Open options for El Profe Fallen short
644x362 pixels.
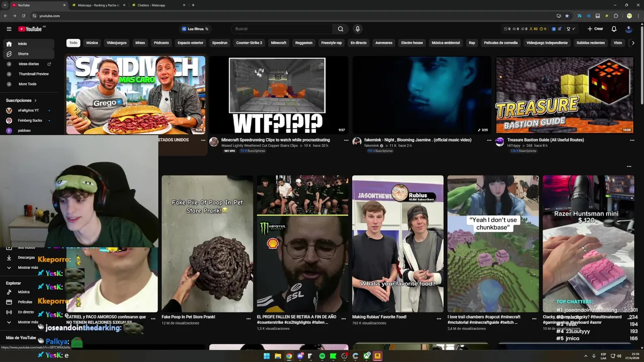(344, 319)
